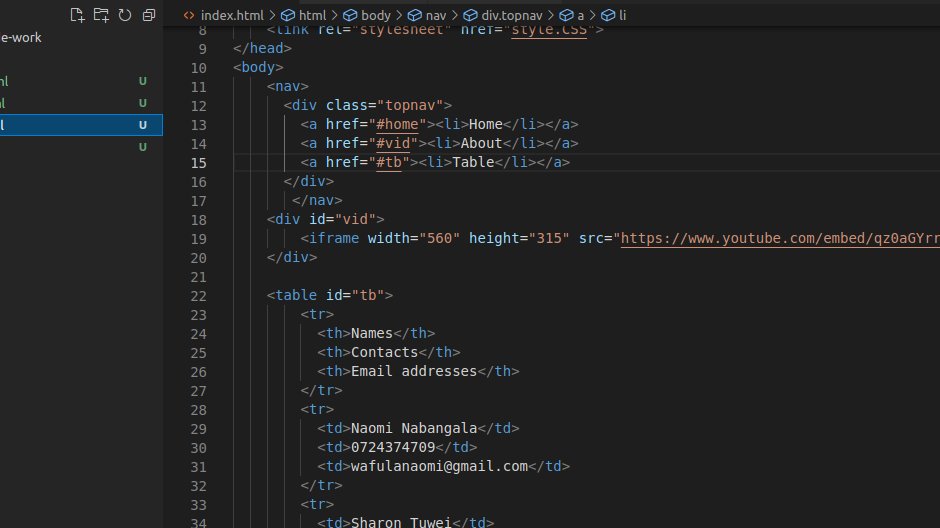The height and width of the screenshot is (528, 940).
Task: Select the li breadcrumb segment
Action: coord(622,16)
